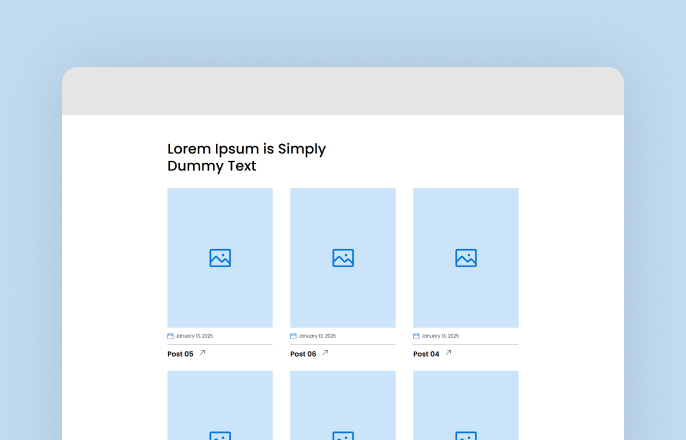Click the date text above Post 04
The height and width of the screenshot is (440, 686).
(x=440, y=336)
